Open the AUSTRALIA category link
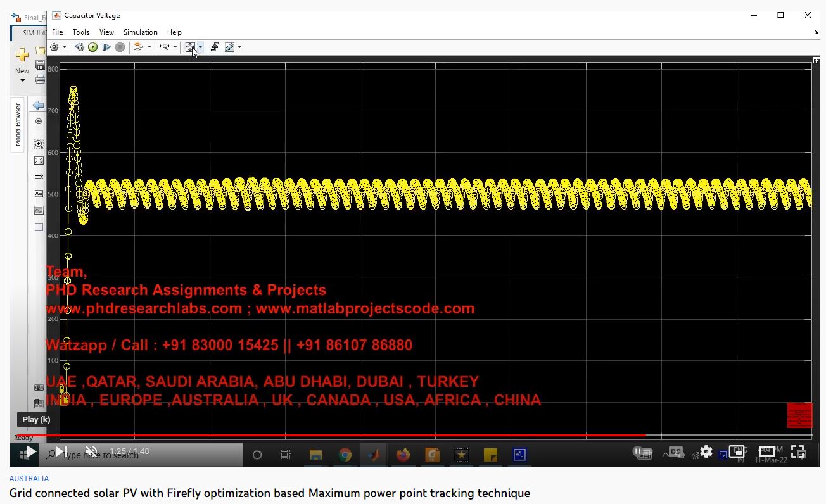 click(29, 479)
